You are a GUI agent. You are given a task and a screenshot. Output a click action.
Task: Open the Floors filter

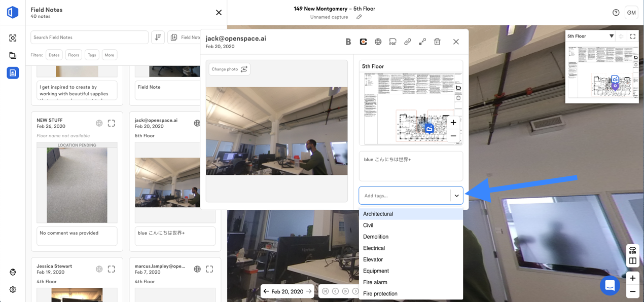74,55
